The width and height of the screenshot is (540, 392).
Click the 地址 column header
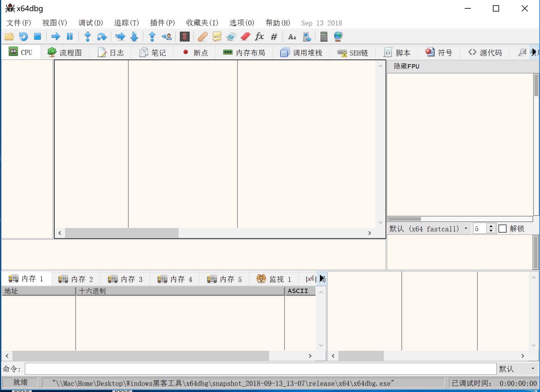pyautogui.click(x=39, y=291)
